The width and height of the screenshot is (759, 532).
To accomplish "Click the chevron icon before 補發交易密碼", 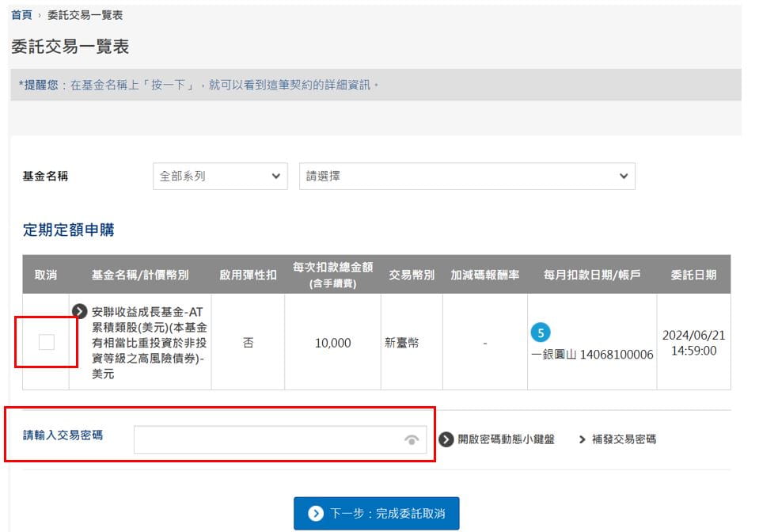I will click(x=582, y=439).
